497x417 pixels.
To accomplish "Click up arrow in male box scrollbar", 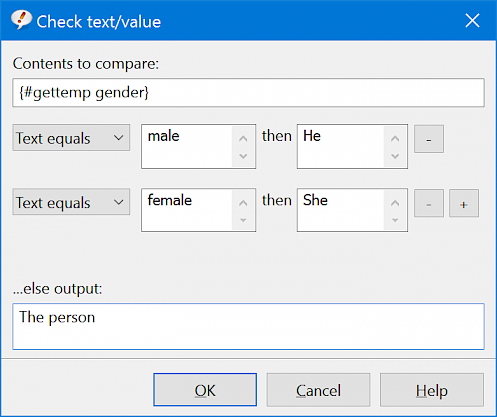I will (243, 138).
